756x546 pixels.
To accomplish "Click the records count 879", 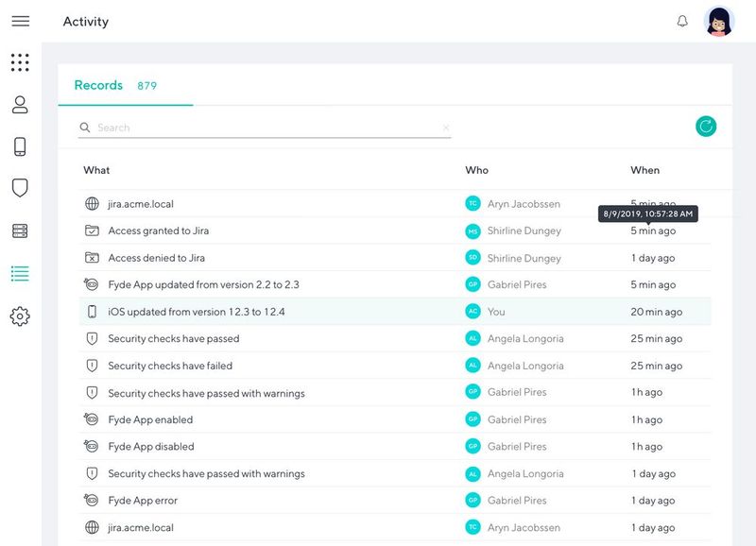I will click(x=147, y=86).
